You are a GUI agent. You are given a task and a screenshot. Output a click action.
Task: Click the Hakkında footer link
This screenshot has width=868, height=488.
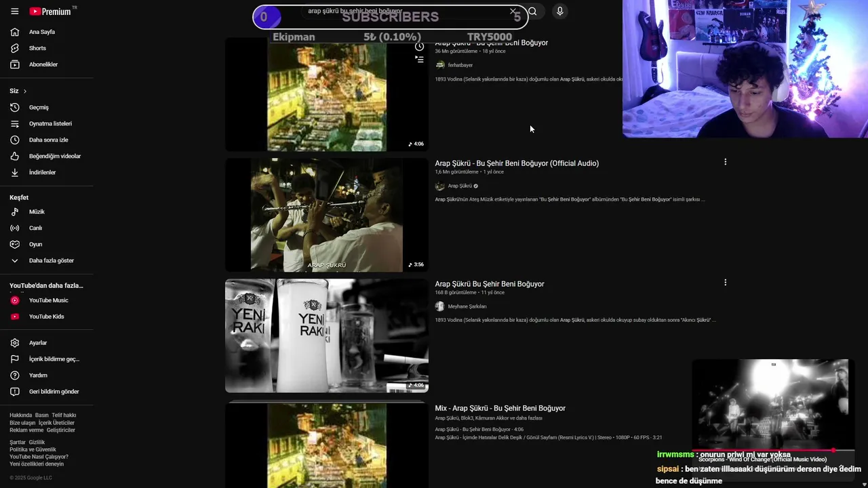pos(20,415)
